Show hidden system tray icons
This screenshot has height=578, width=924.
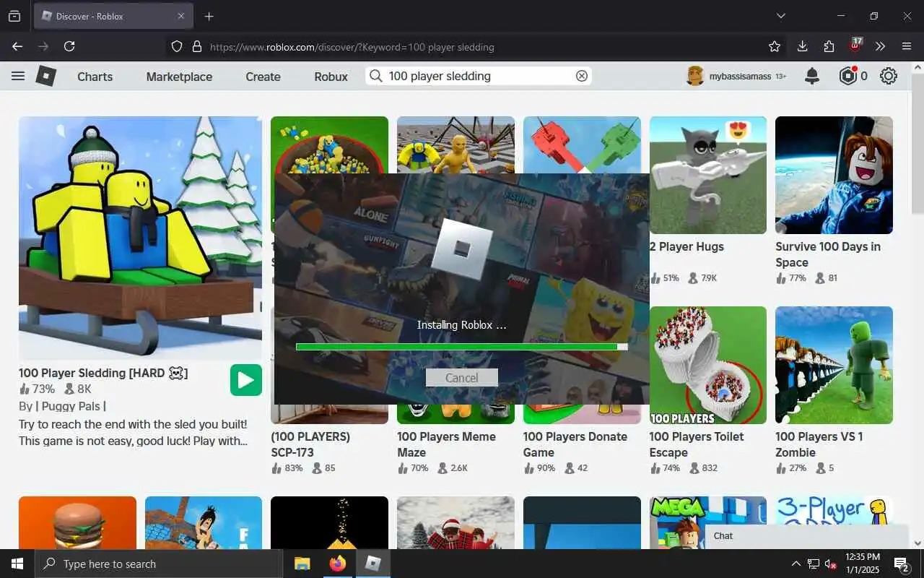(796, 564)
